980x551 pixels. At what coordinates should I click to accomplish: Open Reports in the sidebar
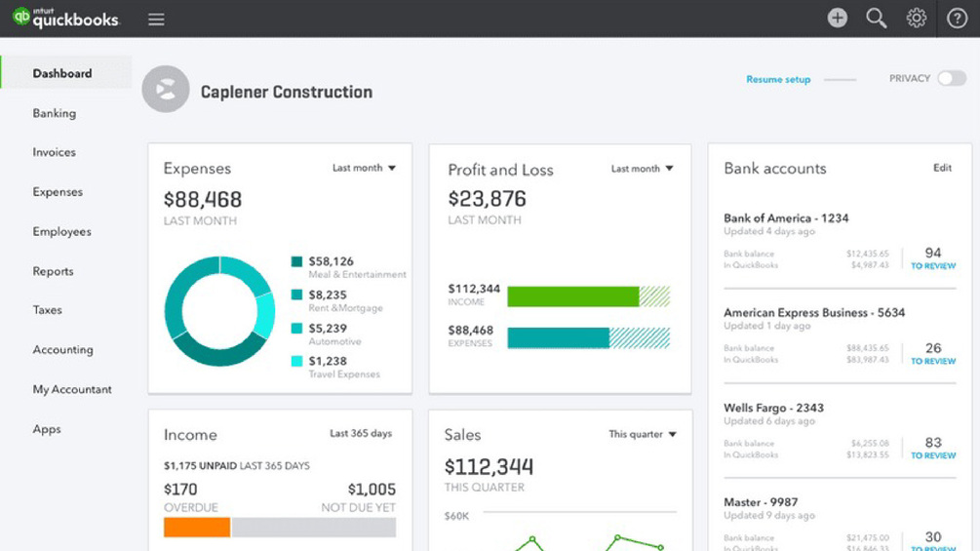53,271
